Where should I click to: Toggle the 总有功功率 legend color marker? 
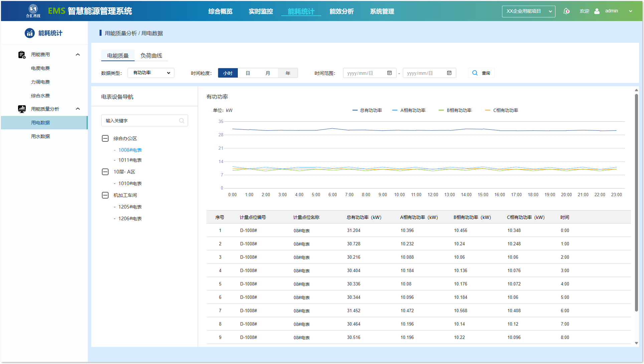(x=355, y=110)
